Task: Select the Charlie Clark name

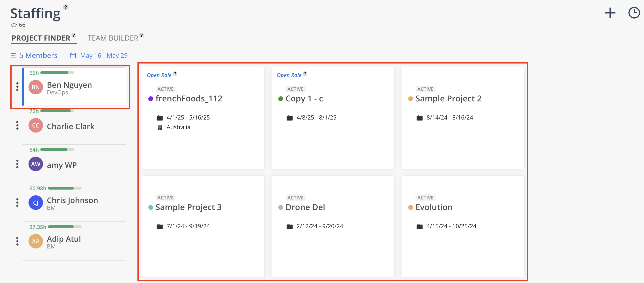Action: (71, 127)
